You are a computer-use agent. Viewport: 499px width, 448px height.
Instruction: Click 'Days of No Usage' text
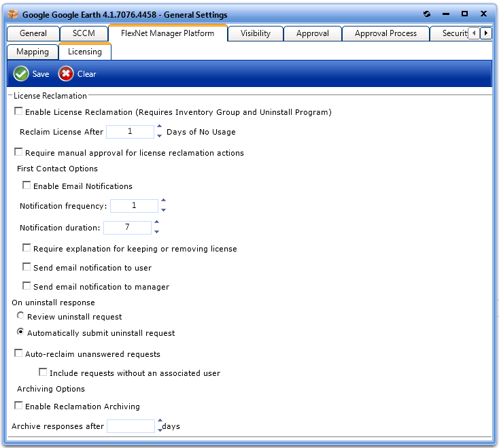pos(201,132)
